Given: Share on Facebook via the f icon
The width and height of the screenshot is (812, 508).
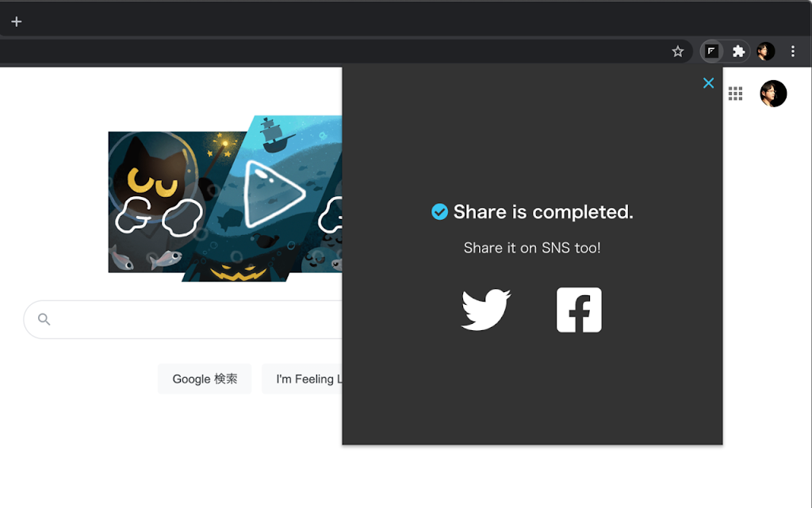Looking at the screenshot, I should (579, 310).
